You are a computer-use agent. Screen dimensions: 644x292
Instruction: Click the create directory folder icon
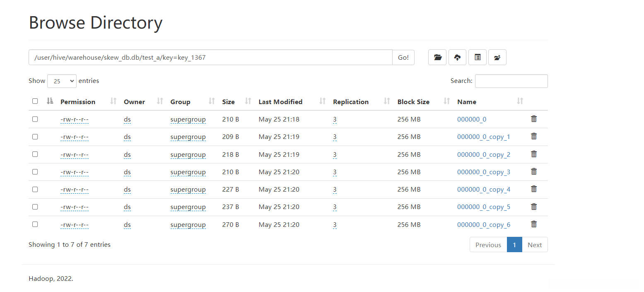click(x=437, y=57)
